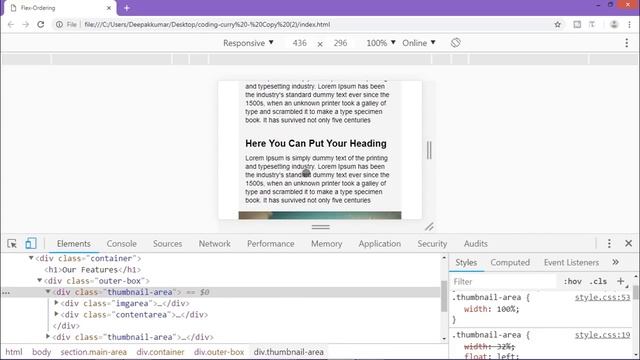Select div.outer-box breadcrumb
The height and width of the screenshot is (360, 640).
pos(219,352)
